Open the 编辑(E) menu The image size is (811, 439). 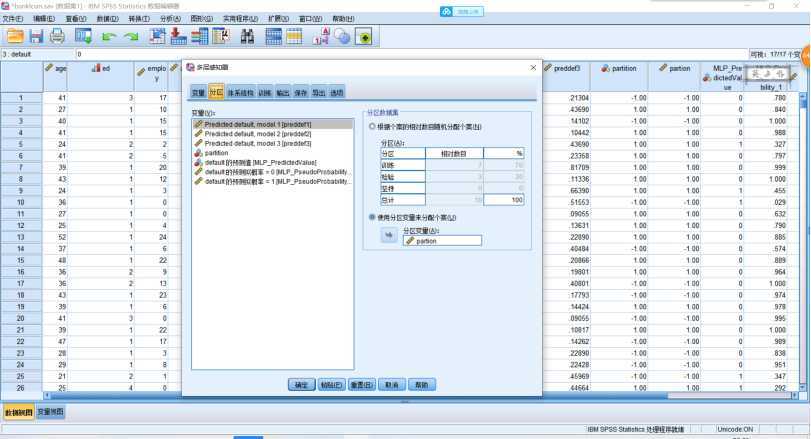[44, 19]
